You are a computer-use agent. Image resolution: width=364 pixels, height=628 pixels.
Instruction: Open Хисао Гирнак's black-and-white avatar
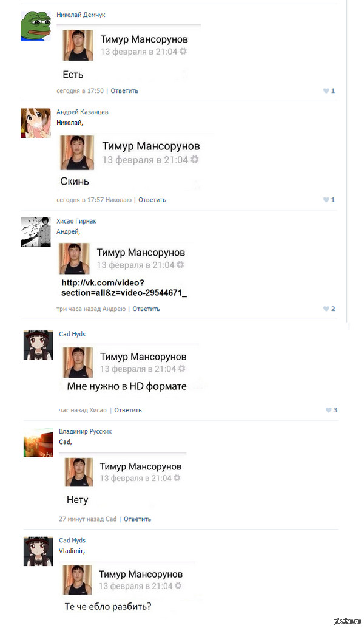pyautogui.click(x=36, y=232)
